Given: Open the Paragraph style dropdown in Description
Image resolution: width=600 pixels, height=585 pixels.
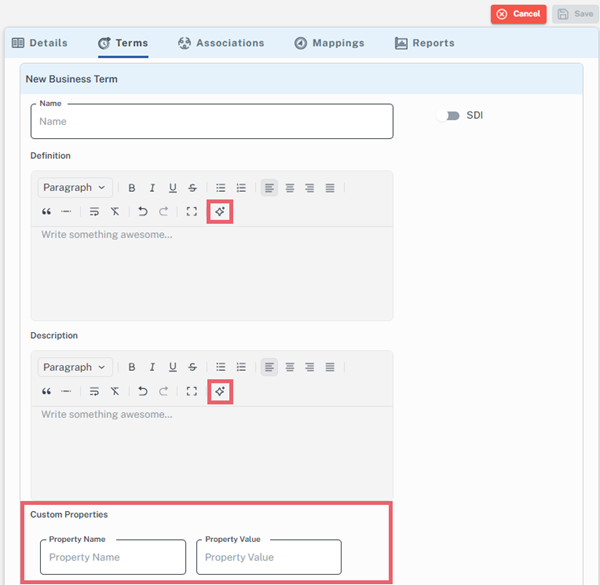Looking at the screenshot, I should 74,368.
